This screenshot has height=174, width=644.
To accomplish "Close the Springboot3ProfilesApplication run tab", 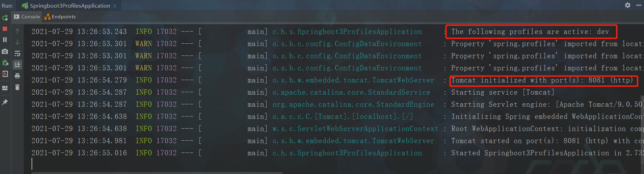I will click(115, 6).
